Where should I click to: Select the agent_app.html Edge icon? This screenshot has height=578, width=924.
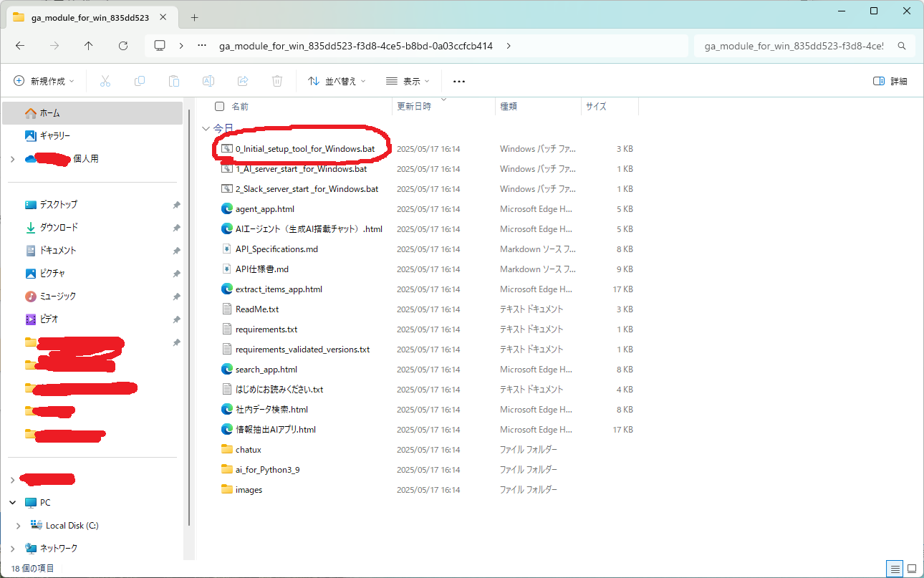[x=228, y=209]
